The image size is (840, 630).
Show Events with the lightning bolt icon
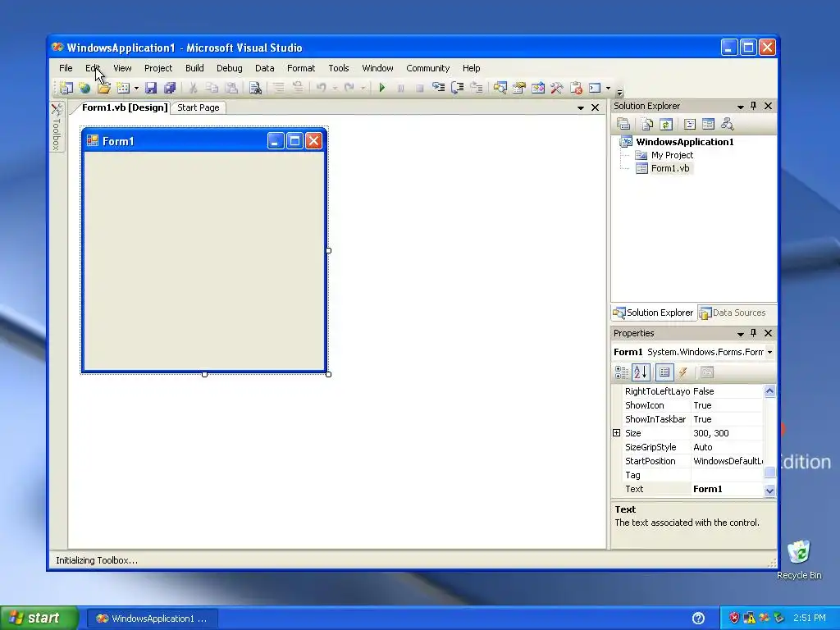click(683, 372)
